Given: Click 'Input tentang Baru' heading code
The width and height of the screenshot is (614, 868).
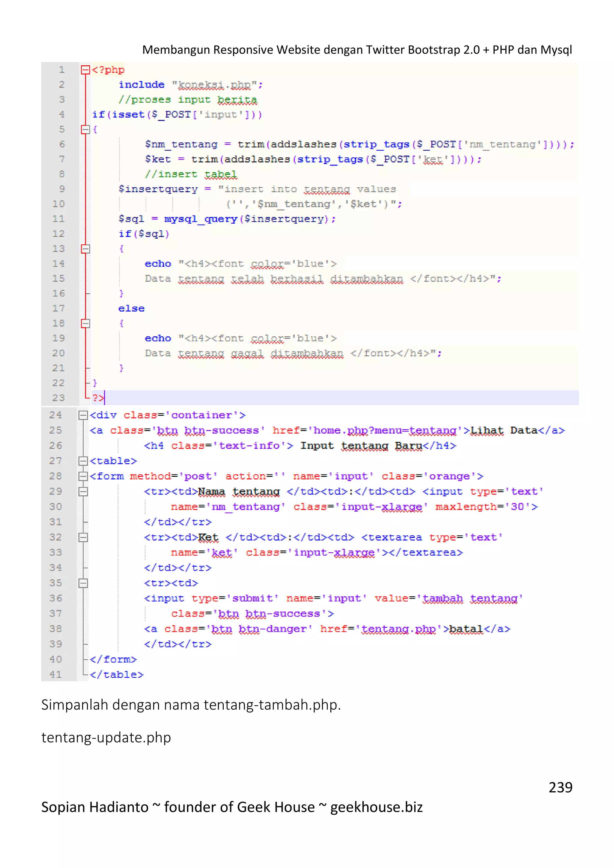Looking at the screenshot, I should point(362,446).
